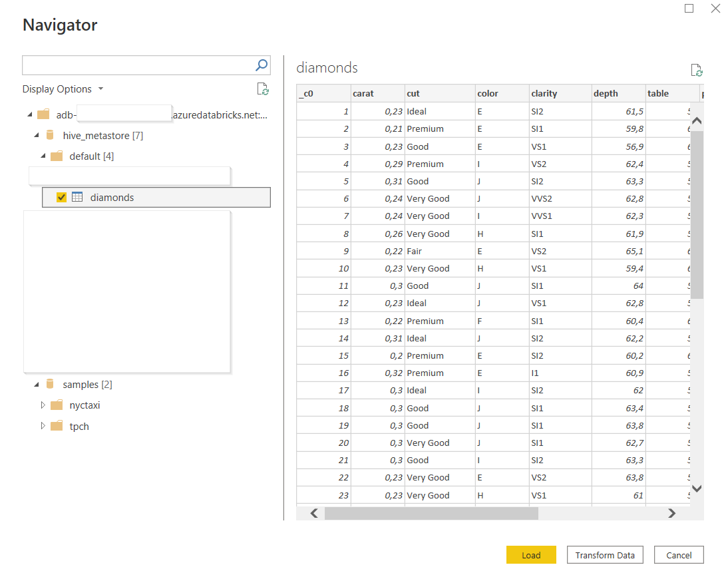Open the Display Options dropdown

[63, 89]
